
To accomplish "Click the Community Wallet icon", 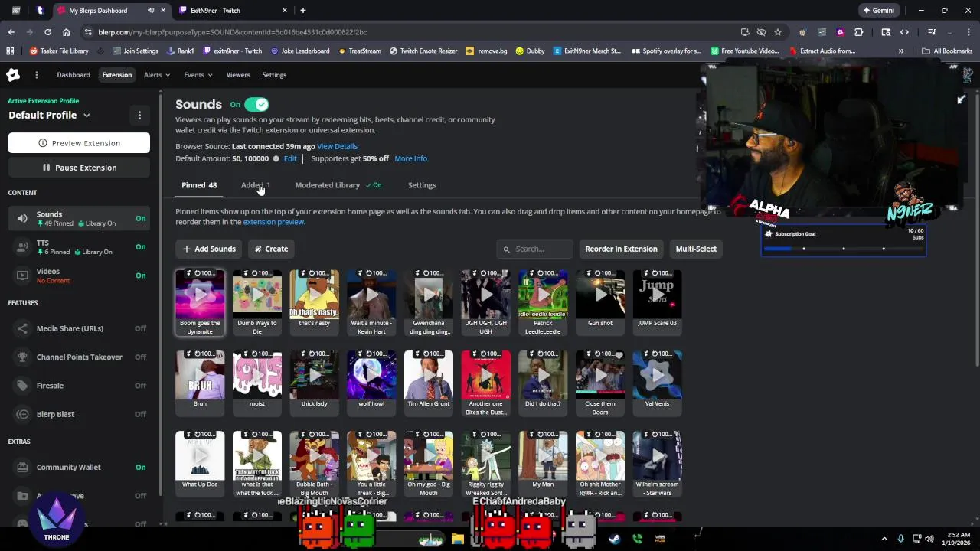I will pyautogui.click(x=22, y=467).
